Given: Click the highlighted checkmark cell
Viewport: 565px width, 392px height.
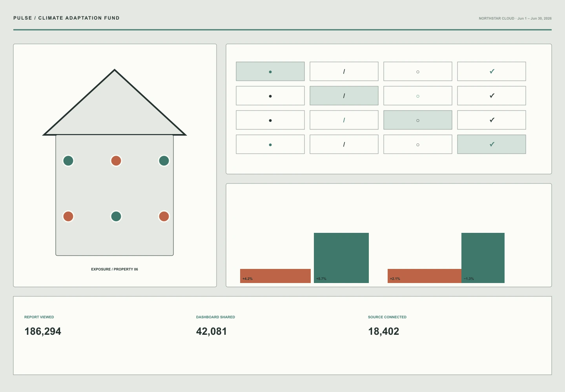Looking at the screenshot, I should [x=492, y=144].
